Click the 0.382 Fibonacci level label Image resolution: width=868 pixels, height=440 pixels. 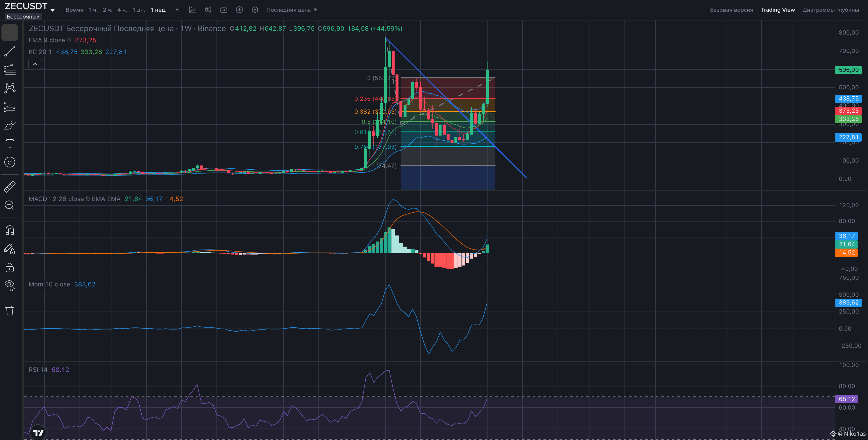tap(375, 112)
